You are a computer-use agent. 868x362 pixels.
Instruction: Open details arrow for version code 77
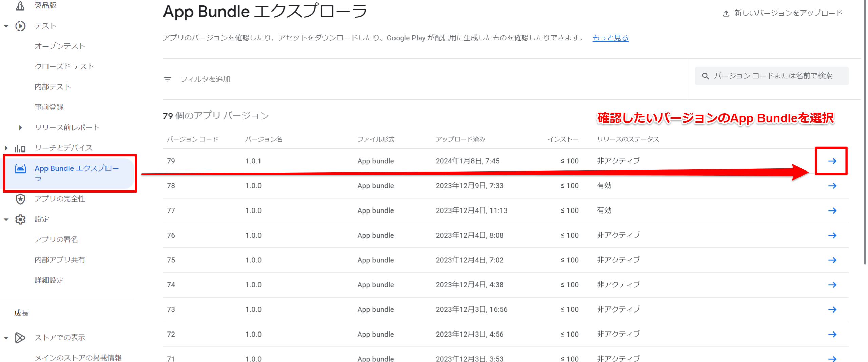[x=832, y=210]
